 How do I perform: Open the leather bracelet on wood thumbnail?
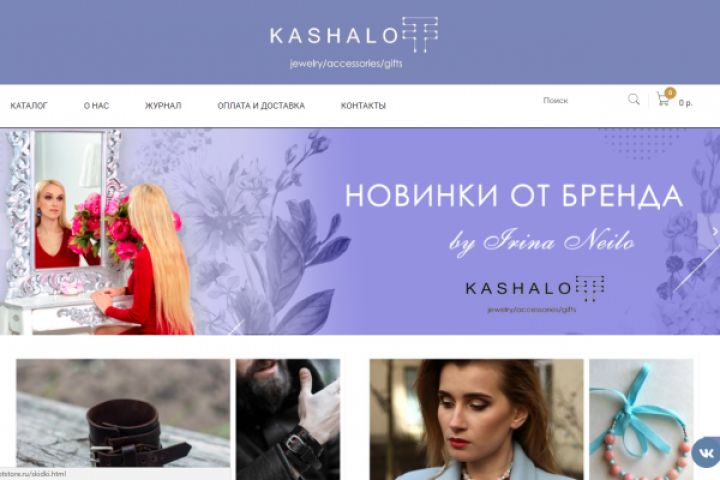[123, 413]
